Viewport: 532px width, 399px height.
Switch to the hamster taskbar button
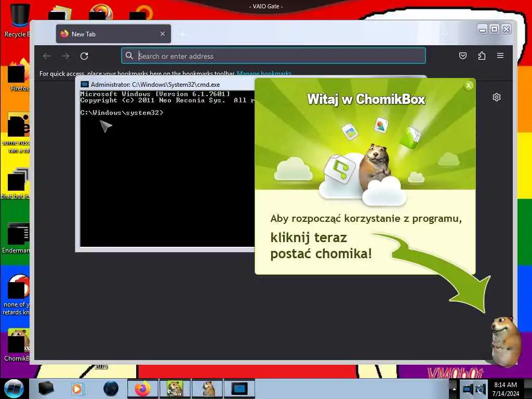207,389
